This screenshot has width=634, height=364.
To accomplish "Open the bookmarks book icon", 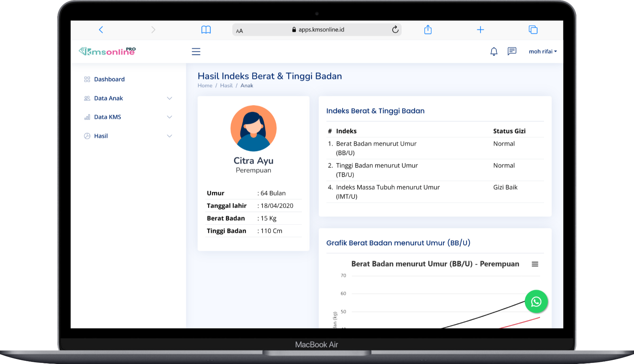I will [206, 30].
